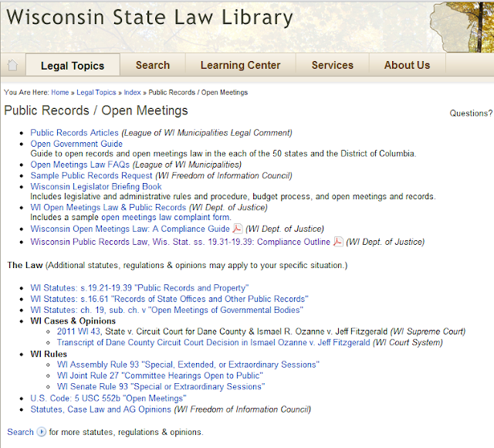This screenshot has width=494, height=448.
Task: Click the PDF icon after Compliance Outline
Action: pos(338,242)
